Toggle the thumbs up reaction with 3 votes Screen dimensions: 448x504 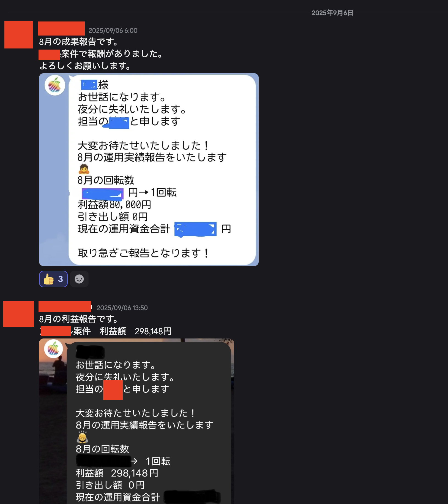(x=53, y=279)
